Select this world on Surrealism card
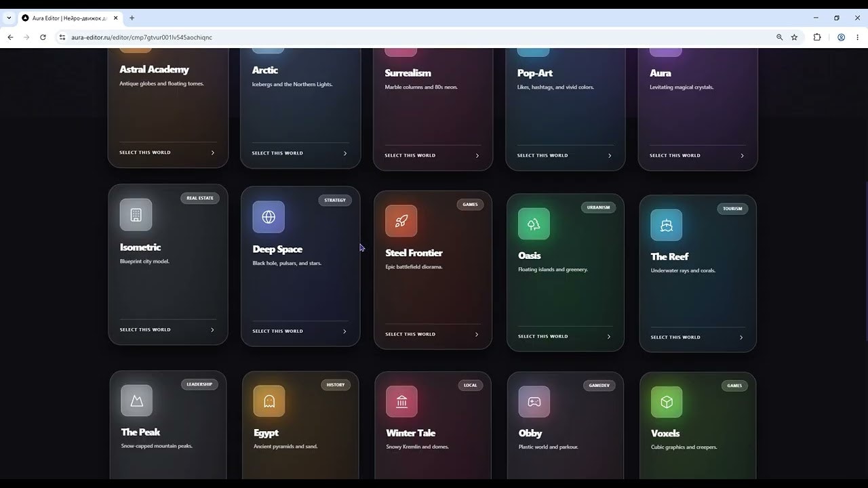868x488 pixels. point(410,155)
